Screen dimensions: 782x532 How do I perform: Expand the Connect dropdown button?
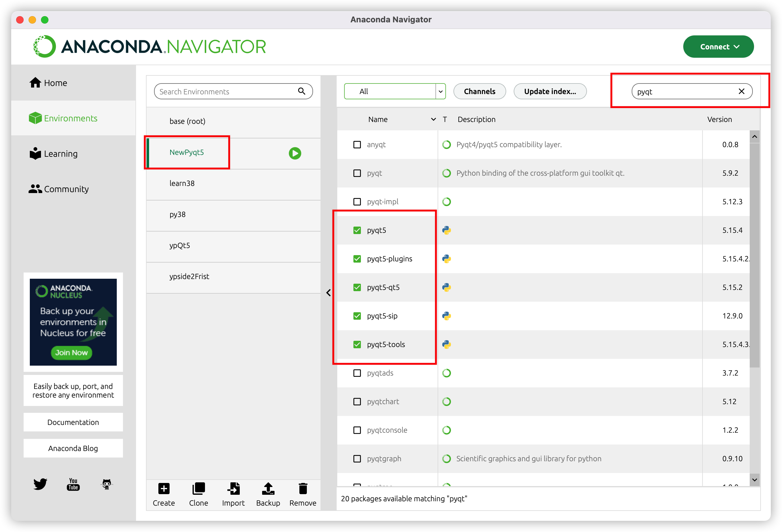pos(718,47)
